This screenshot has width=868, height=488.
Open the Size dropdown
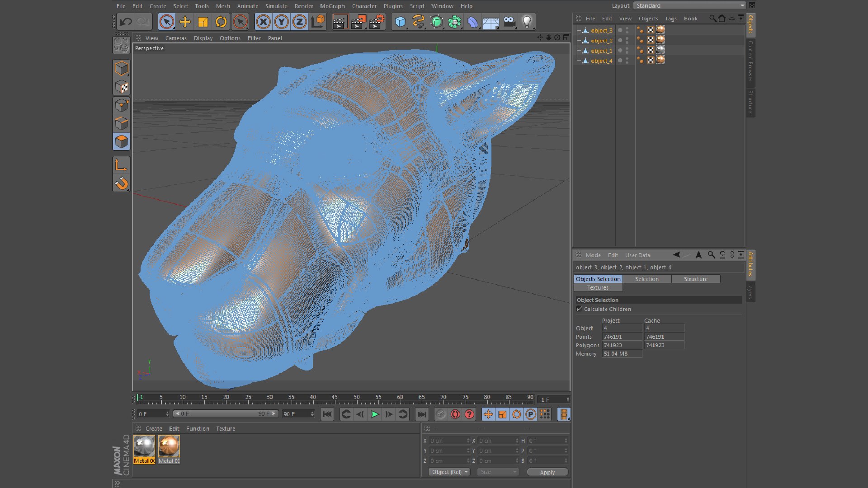click(498, 472)
